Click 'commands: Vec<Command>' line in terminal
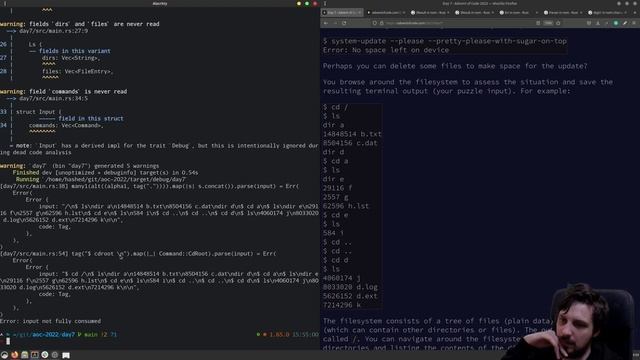 click(66, 125)
